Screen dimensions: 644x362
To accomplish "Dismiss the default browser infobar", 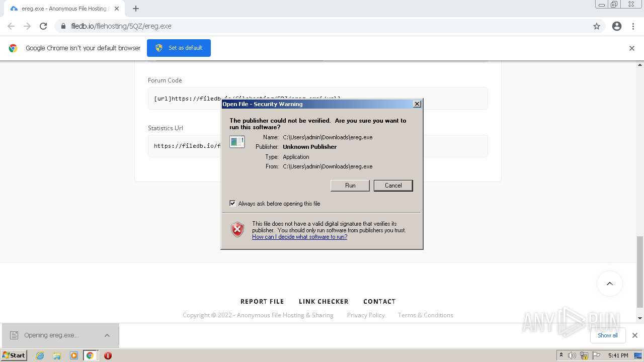I will pyautogui.click(x=632, y=48).
